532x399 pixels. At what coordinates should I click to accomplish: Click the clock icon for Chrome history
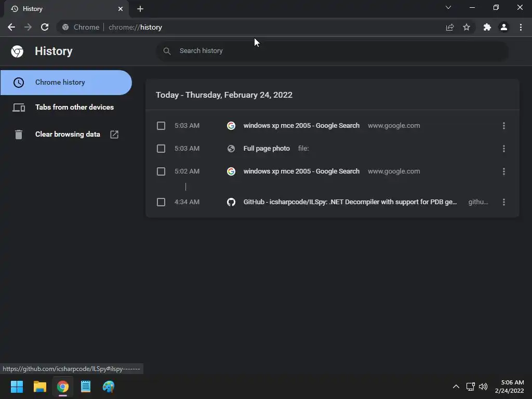[x=19, y=83]
